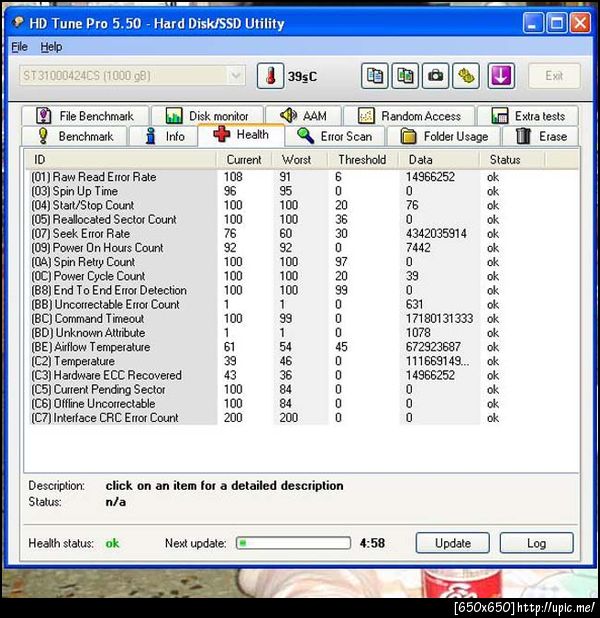Image resolution: width=600 pixels, height=618 pixels.
Task: Click the Threshold column header
Action: [363, 160]
